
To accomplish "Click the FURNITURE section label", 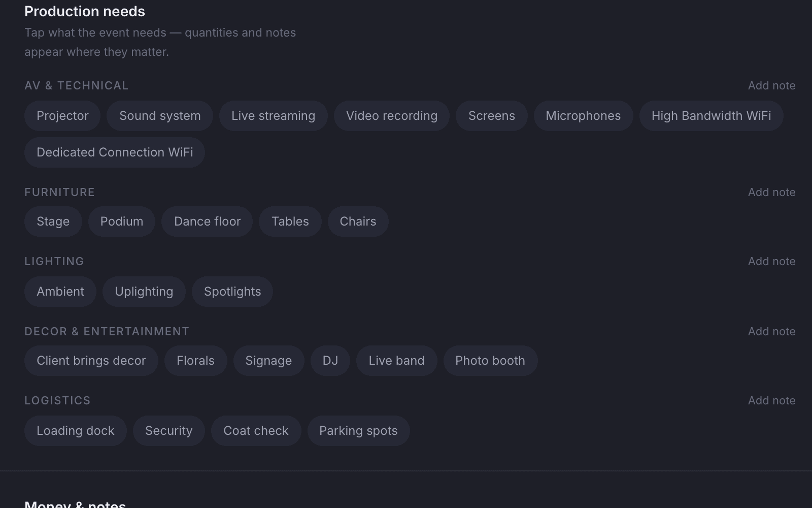I will pyautogui.click(x=60, y=192).
